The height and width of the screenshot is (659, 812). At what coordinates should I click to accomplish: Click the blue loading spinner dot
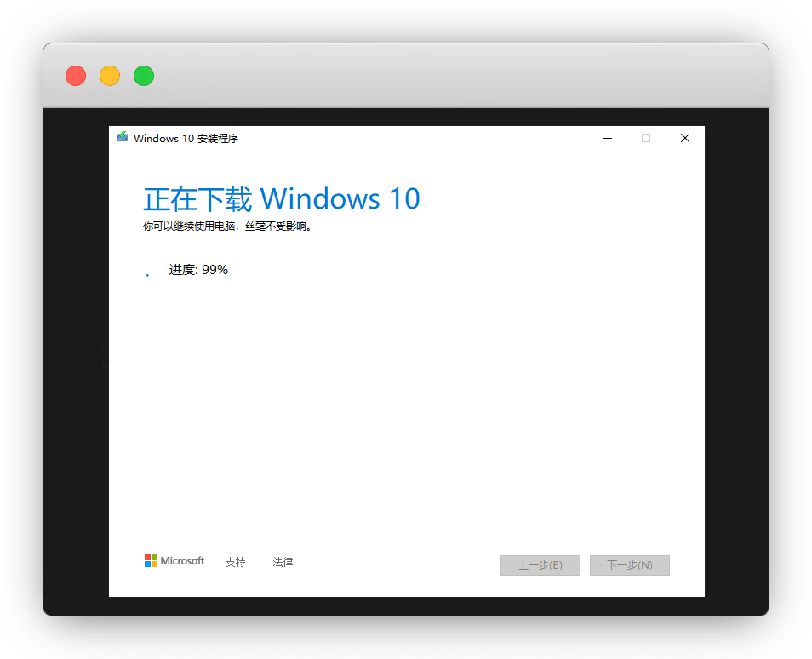[x=148, y=275]
